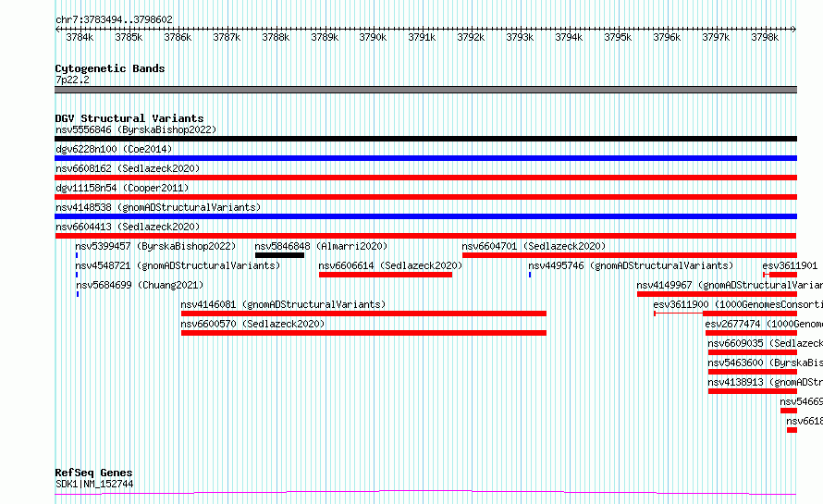Viewport: 823px width, 504px height.
Task: Click the 3795k ruler tick label
Action: [x=618, y=37]
